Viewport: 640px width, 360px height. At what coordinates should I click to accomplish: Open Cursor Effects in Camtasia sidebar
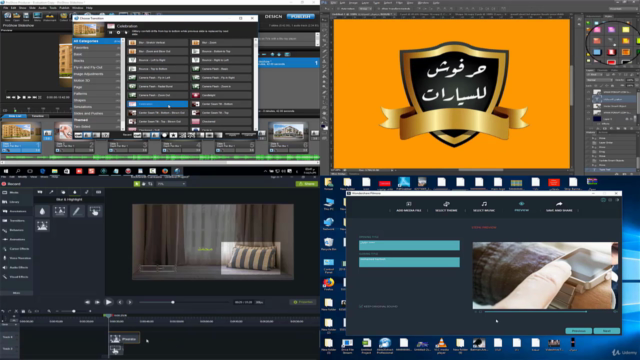[x=16, y=249]
